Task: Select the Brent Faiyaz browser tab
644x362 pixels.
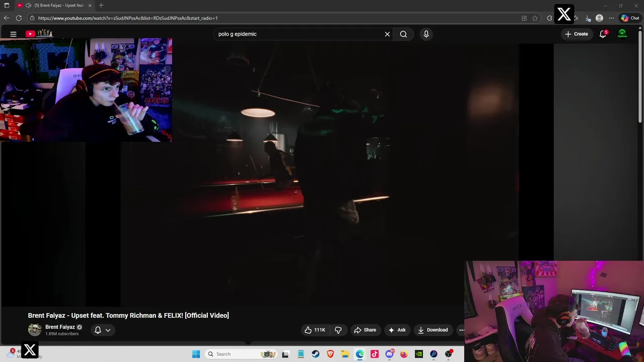Action: (x=55, y=6)
